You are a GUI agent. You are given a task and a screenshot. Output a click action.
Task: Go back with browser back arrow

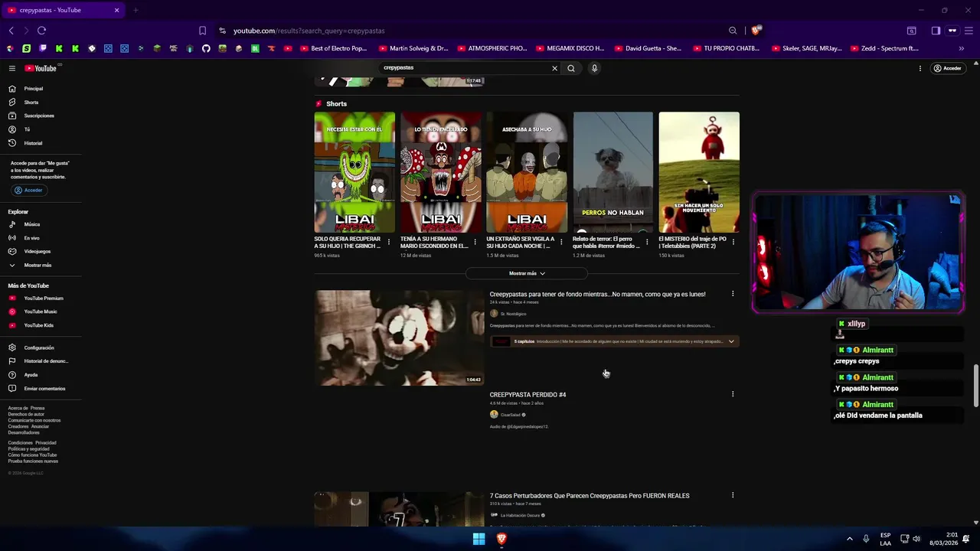tap(11, 31)
